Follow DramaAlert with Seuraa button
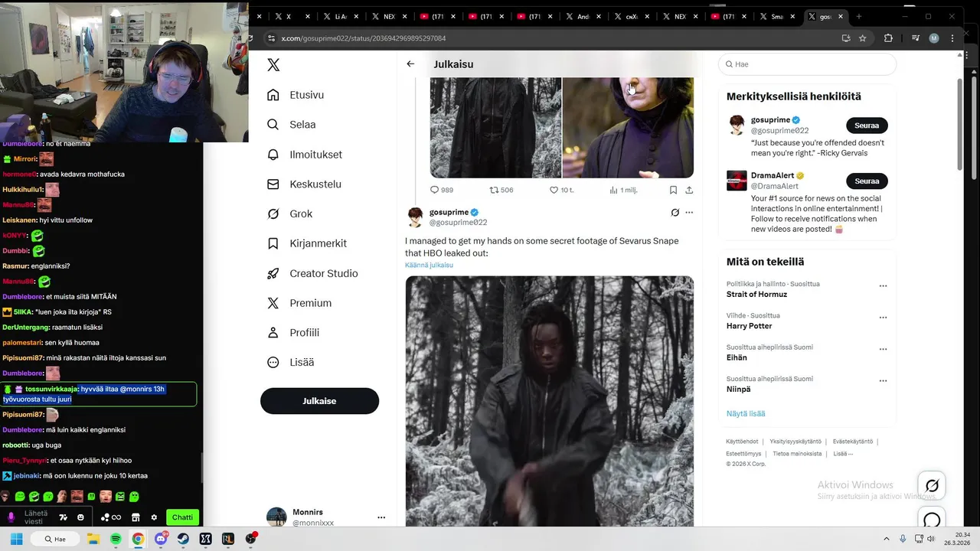This screenshot has height=551, width=980. pyautogui.click(x=867, y=181)
